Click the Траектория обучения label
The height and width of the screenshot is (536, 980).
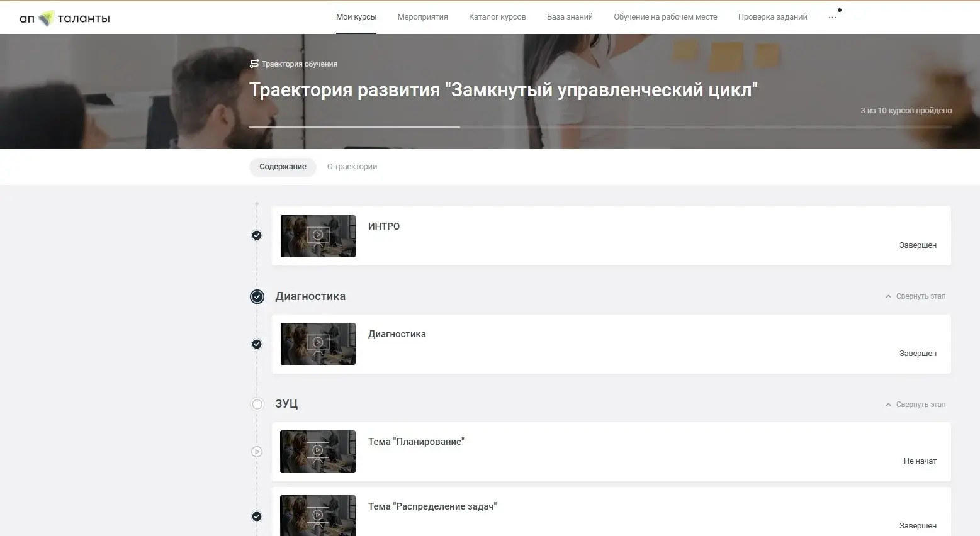tap(300, 64)
